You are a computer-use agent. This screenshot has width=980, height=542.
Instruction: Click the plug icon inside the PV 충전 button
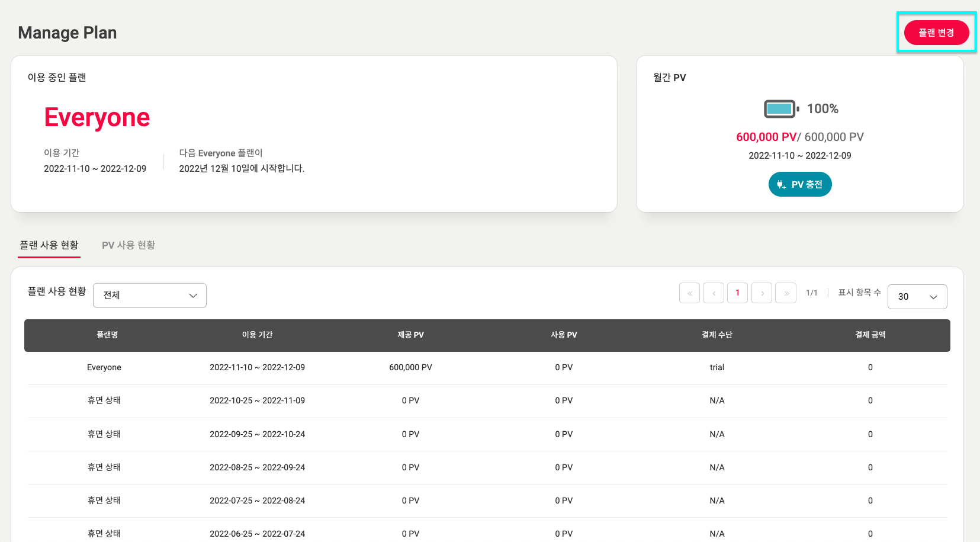(x=780, y=184)
